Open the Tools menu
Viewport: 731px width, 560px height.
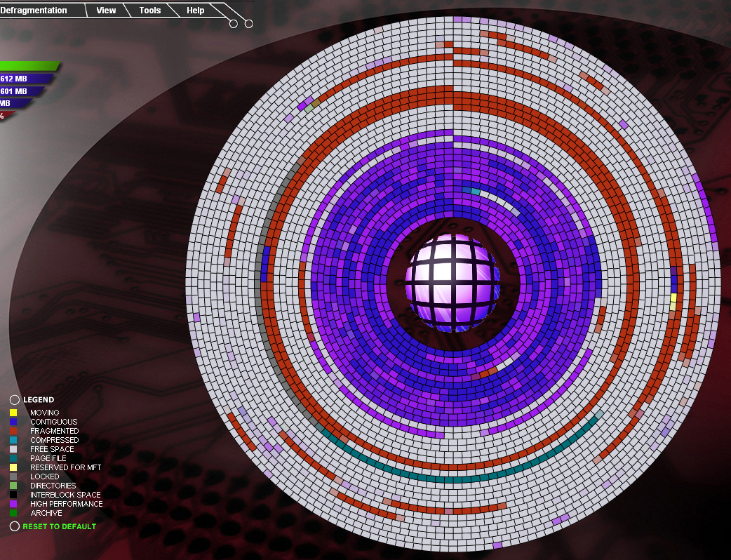tap(149, 11)
